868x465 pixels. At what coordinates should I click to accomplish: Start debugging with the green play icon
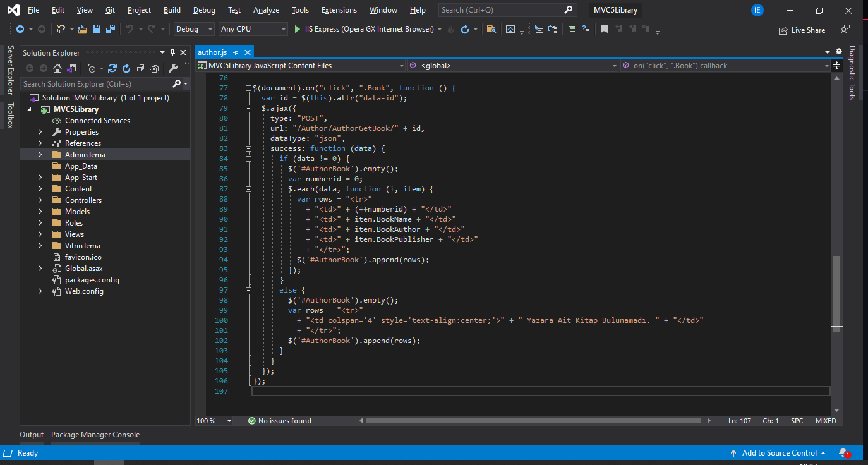coord(298,29)
